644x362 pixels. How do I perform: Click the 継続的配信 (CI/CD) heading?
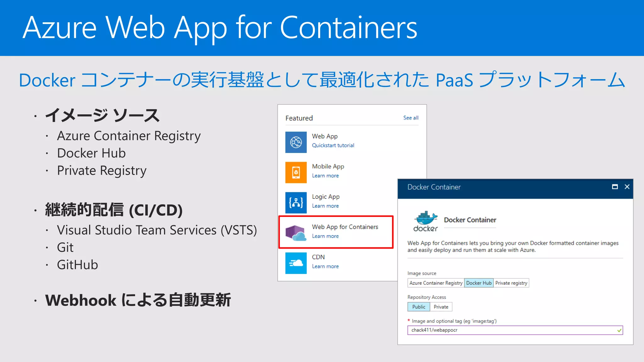(x=114, y=210)
